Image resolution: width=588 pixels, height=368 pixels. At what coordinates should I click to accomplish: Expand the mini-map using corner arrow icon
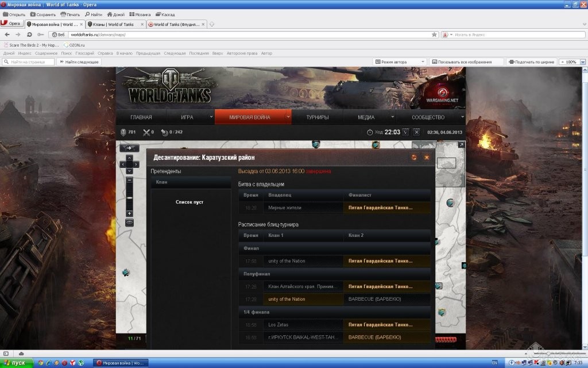(x=461, y=145)
